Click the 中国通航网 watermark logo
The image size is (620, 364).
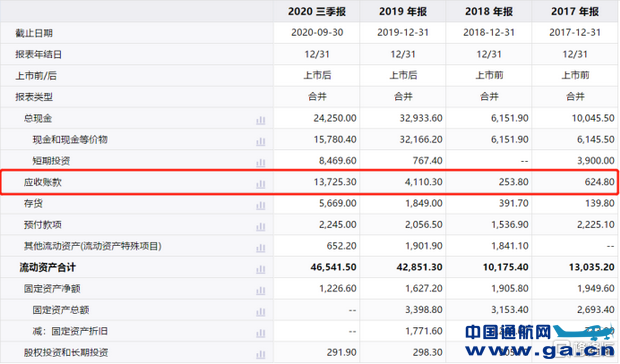pos(540,341)
